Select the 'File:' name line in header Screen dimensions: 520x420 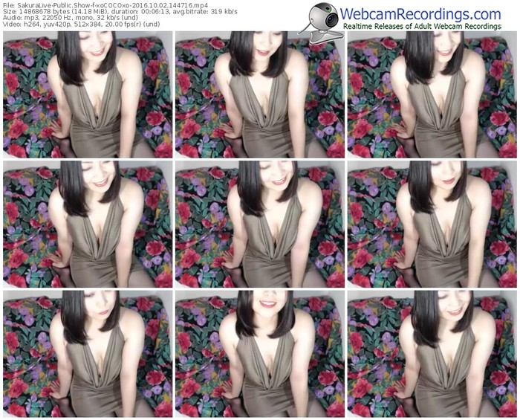pyautogui.click(x=105, y=5)
